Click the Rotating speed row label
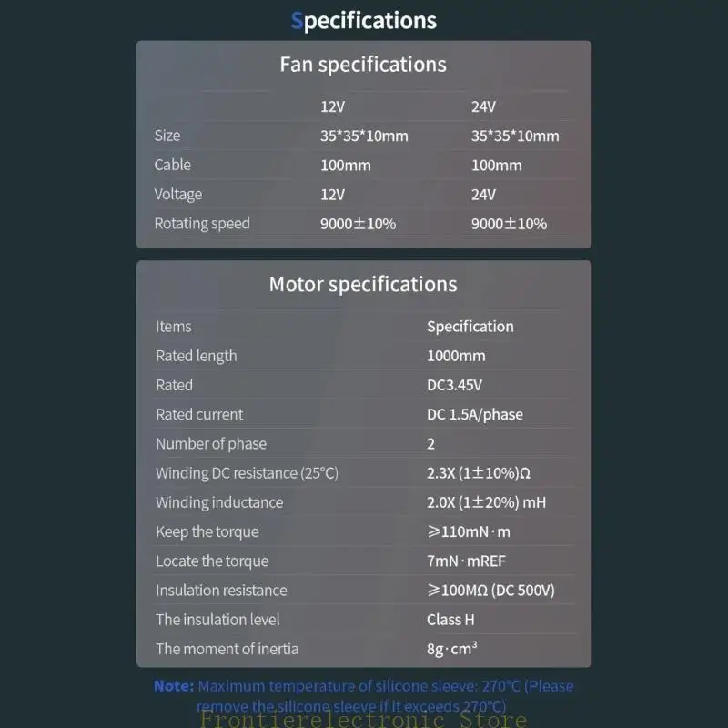728x728 pixels. coord(202,223)
